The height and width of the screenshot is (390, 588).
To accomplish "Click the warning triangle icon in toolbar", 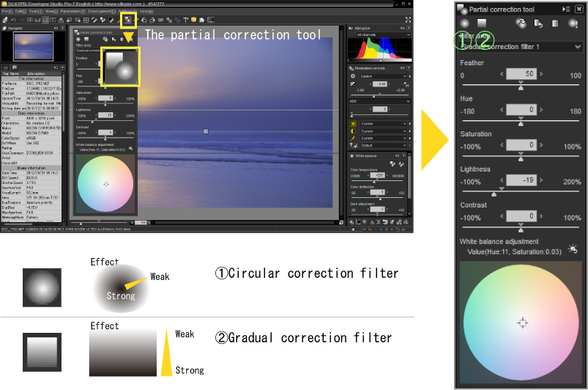I will point(61,21).
